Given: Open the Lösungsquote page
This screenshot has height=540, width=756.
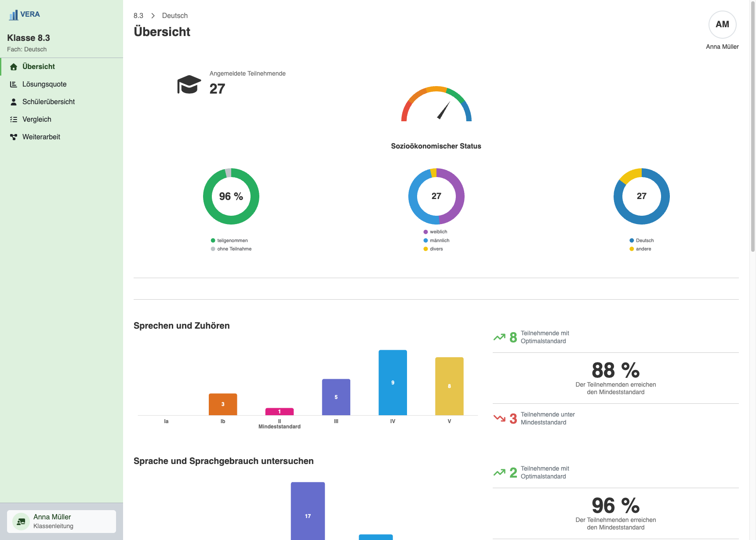Looking at the screenshot, I should coord(62,84).
